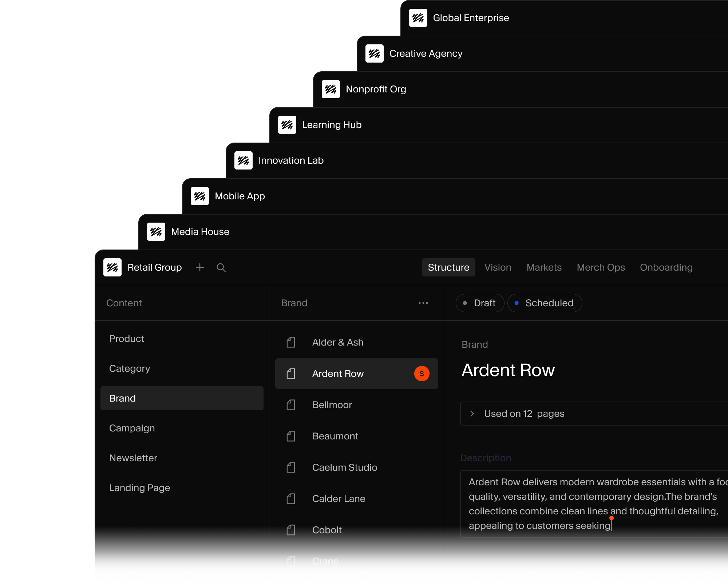Click the Retail Group logo icon
Screen dimensions: 728x582
[x=112, y=267]
